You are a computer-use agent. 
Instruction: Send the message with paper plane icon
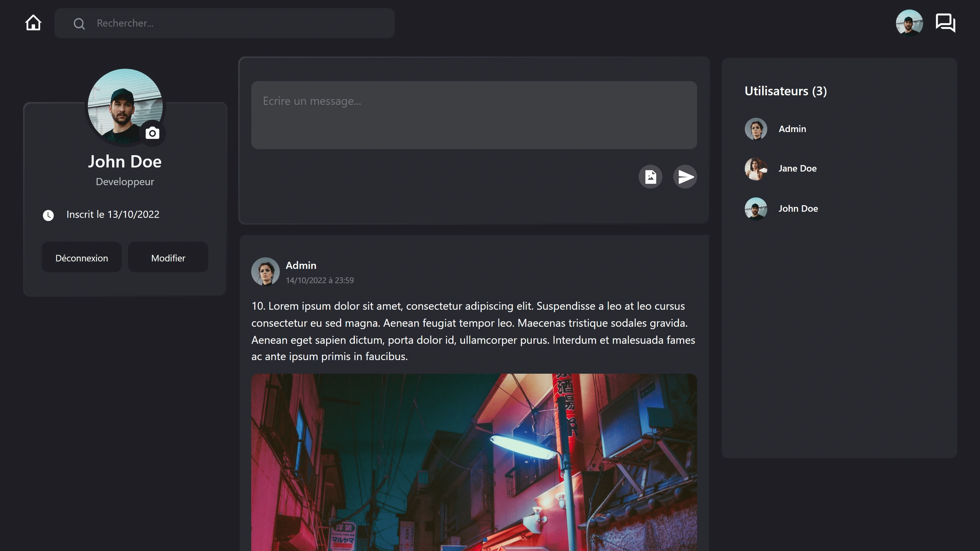coord(685,177)
